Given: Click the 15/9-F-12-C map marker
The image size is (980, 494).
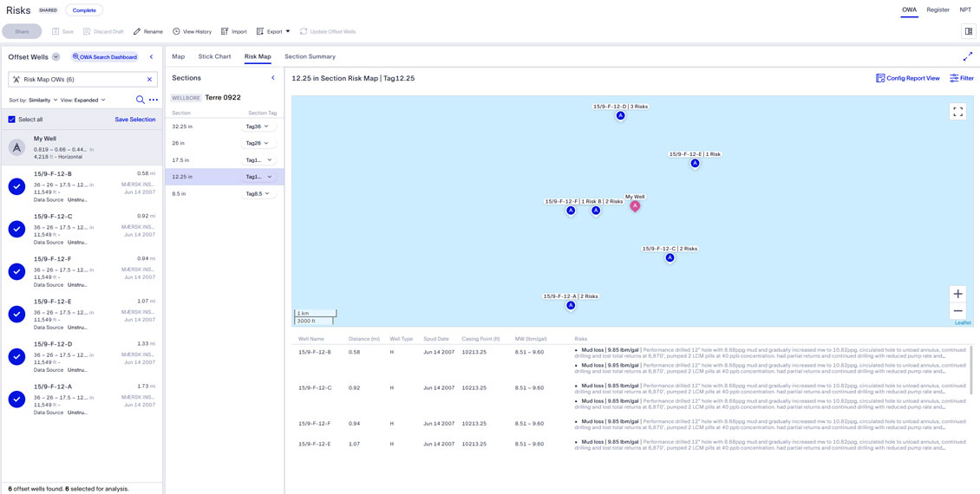Looking at the screenshot, I should 670,258.
